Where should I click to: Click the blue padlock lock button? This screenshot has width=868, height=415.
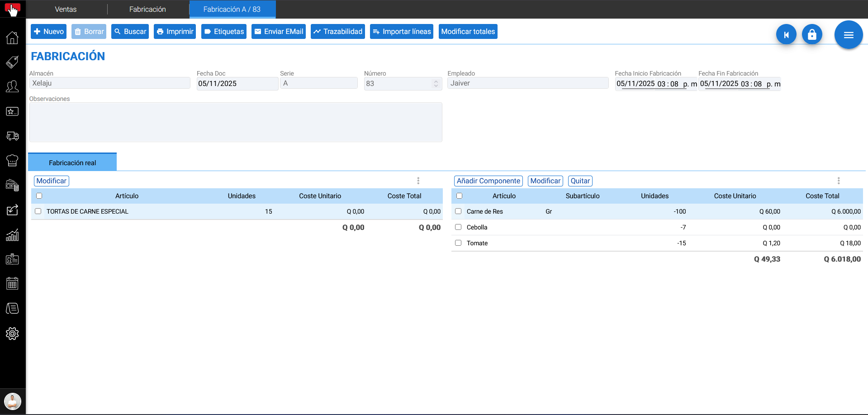[x=812, y=34]
